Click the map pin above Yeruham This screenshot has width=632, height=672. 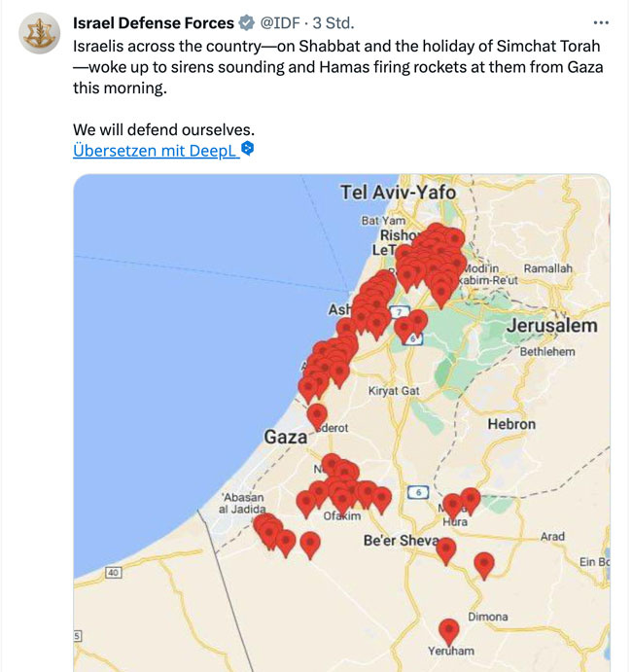point(448,628)
